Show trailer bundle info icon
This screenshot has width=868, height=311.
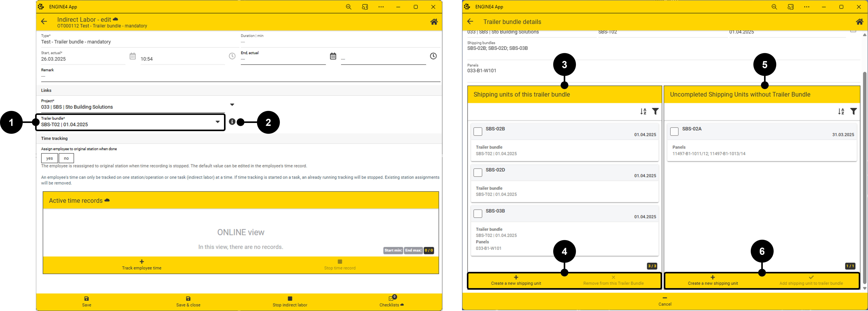coord(232,122)
